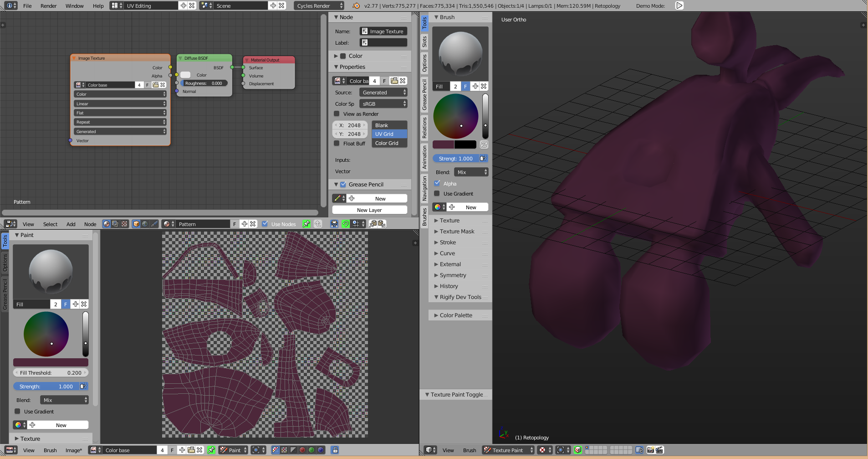Image resolution: width=868 pixels, height=459 pixels.
Task: Open the Render menu
Action: pos(48,6)
